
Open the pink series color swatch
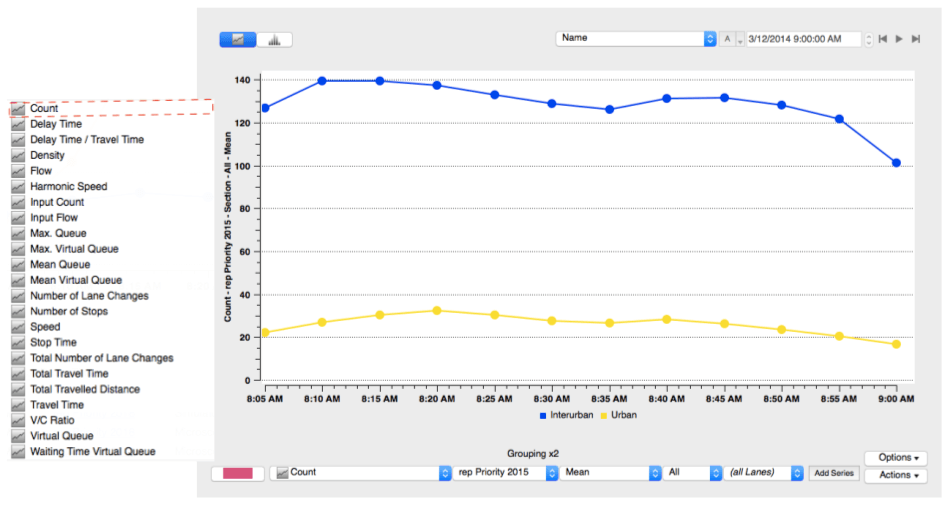(238, 473)
